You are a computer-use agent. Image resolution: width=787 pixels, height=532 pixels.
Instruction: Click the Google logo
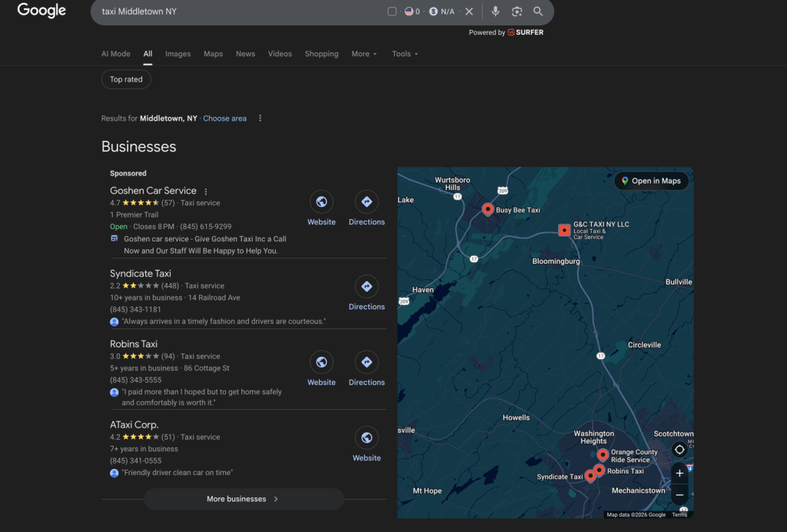pyautogui.click(x=41, y=11)
